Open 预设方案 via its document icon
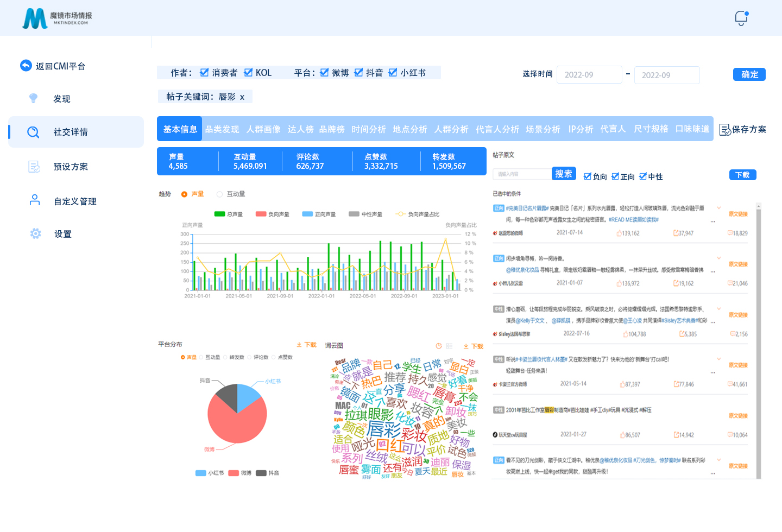Image resolution: width=782 pixels, height=532 pixels. pos(34,167)
